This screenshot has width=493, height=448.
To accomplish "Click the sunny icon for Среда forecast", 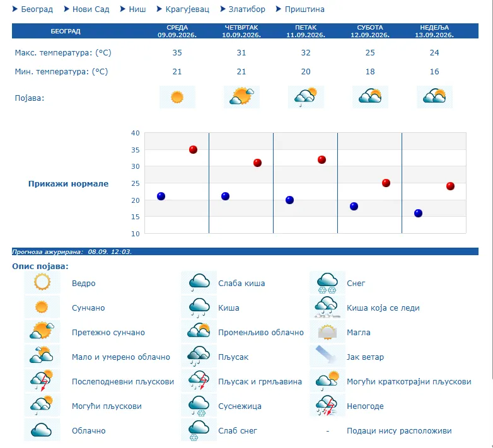I will (x=177, y=97).
